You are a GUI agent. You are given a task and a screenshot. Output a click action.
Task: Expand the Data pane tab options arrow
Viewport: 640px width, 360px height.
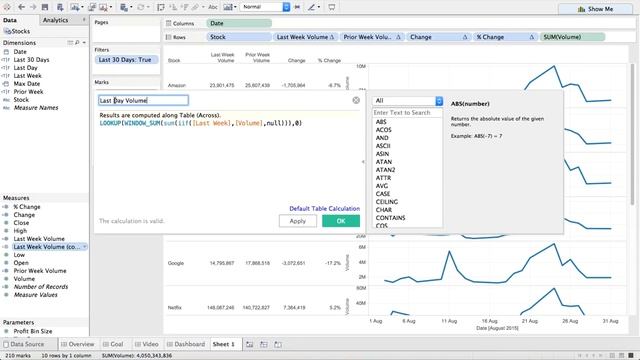point(84,20)
